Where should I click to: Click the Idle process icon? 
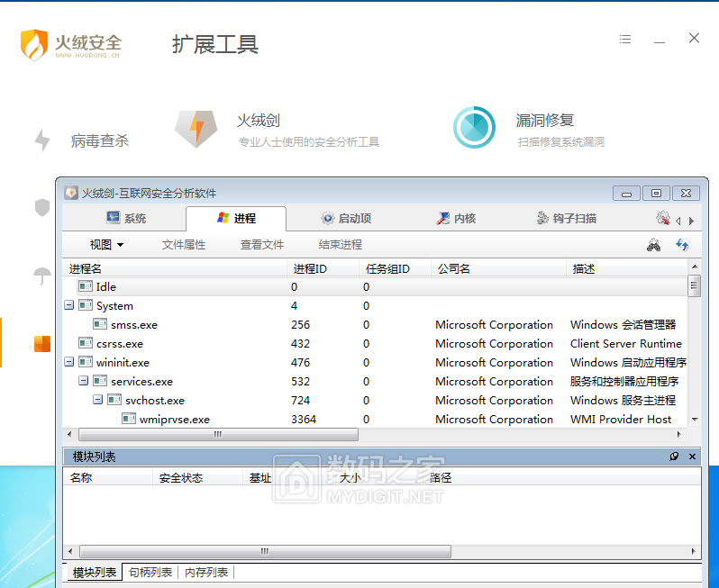(x=86, y=286)
